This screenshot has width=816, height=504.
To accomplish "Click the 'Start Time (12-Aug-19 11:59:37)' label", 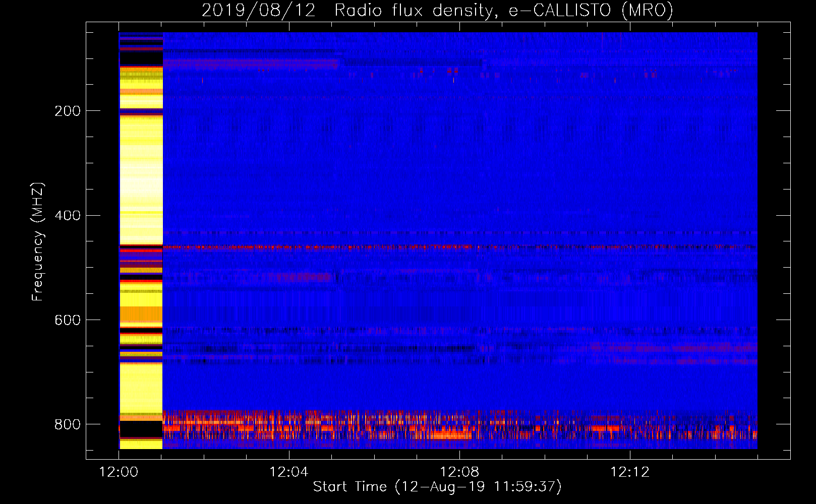I will (437, 487).
